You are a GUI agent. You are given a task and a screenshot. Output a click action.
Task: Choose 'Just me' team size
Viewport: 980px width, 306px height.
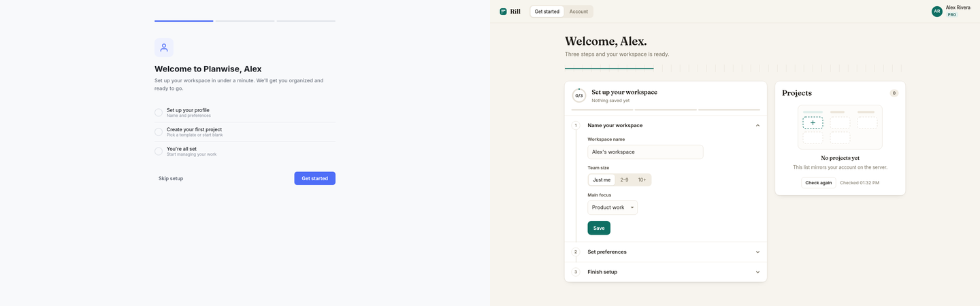point(602,180)
